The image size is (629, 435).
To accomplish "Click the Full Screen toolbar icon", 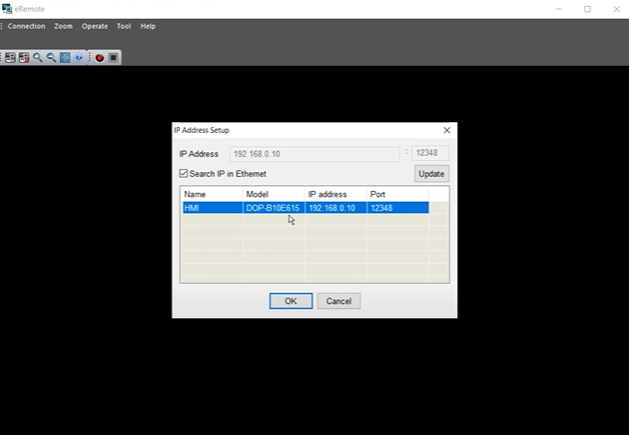I will [x=65, y=58].
